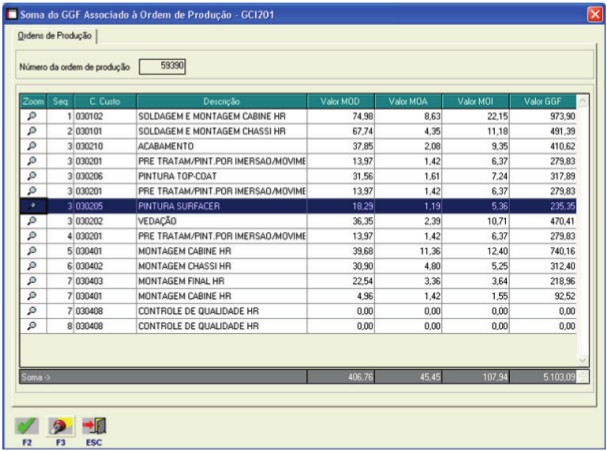Click the VEDAÇÃO description cell

point(221,221)
